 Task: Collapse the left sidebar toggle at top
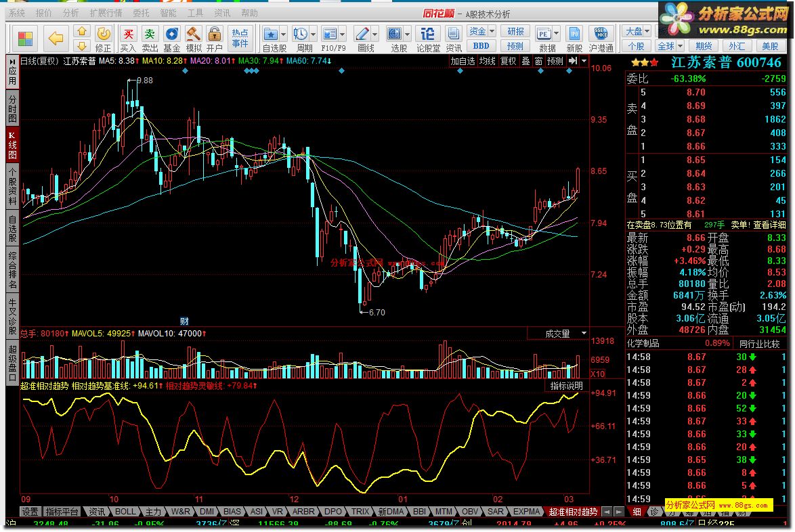pos(13,62)
